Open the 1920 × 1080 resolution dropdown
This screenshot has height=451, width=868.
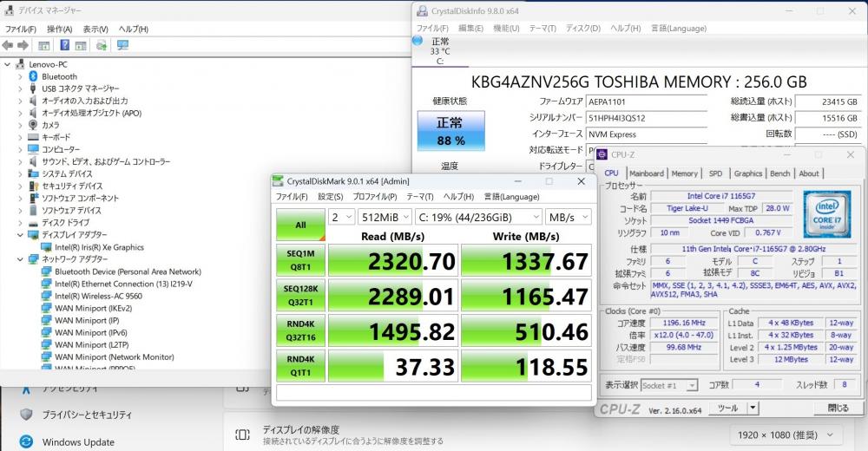[x=785, y=435]
